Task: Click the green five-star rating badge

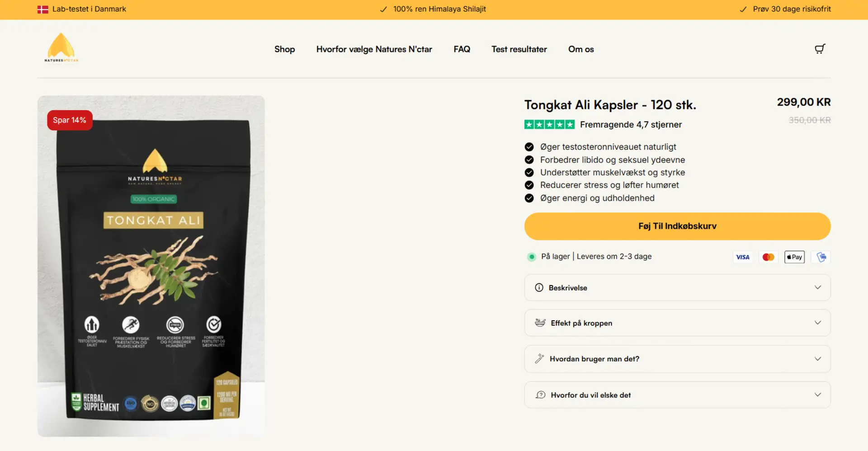Action: pyautogui.click(x=549, y=124)
